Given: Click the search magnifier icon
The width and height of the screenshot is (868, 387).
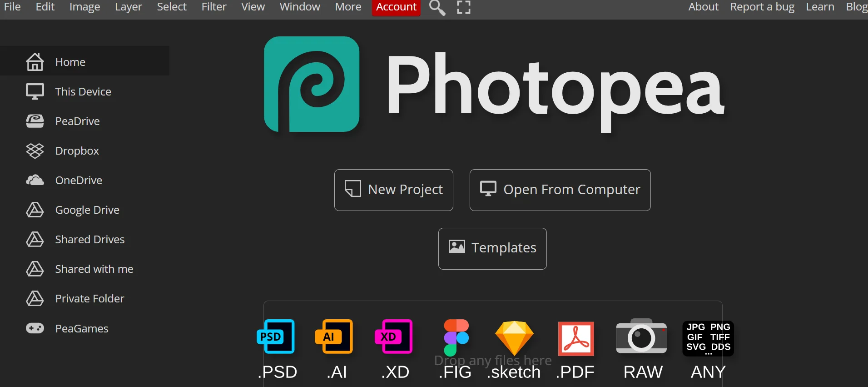Looking at the screenshot, I should pos(437,8).
